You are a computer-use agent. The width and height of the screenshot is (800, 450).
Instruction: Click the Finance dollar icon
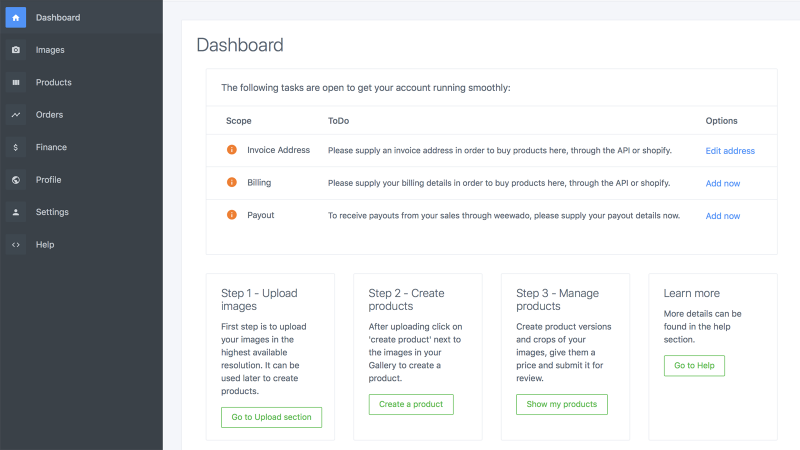(16, 147)
